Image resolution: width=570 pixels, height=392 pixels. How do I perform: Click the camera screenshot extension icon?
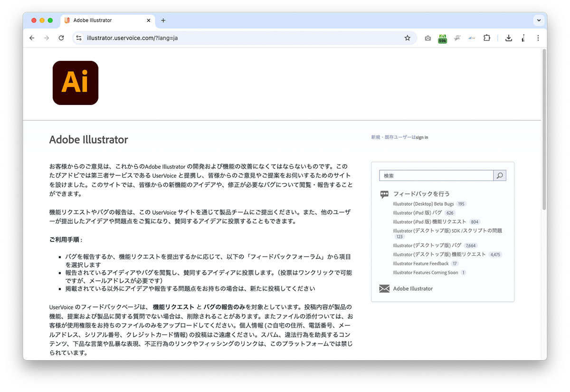tap(427, 38)
